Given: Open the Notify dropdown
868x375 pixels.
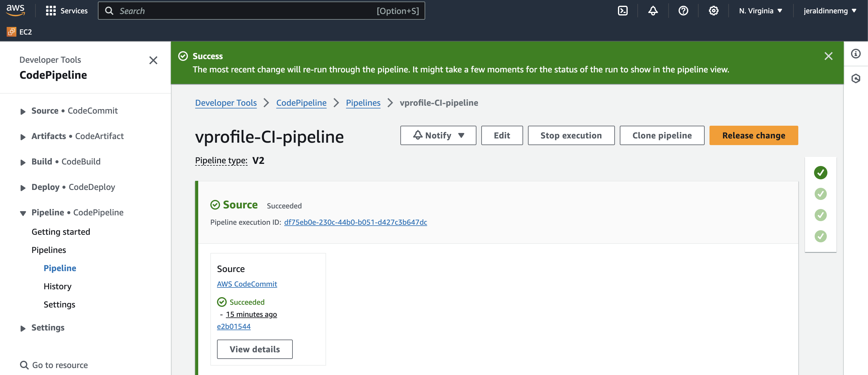Looking at the screenshot, I should coord(438,135).
